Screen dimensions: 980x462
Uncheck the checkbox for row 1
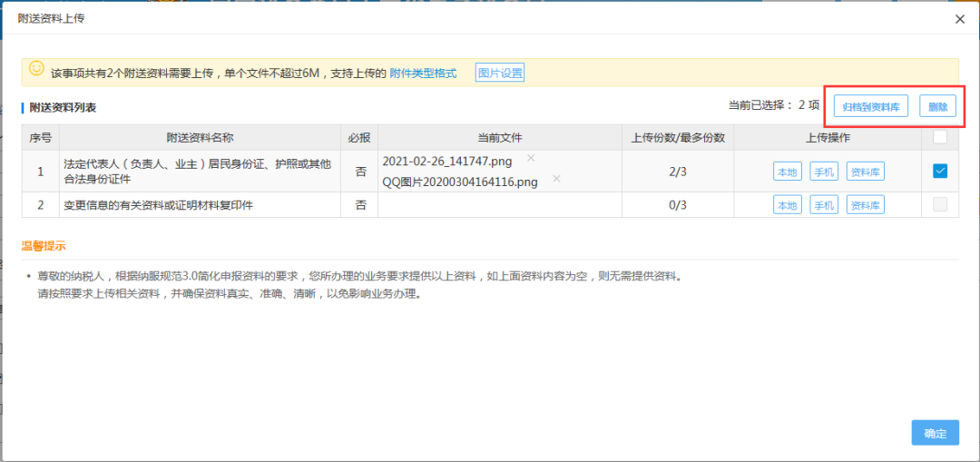(940, 171)
